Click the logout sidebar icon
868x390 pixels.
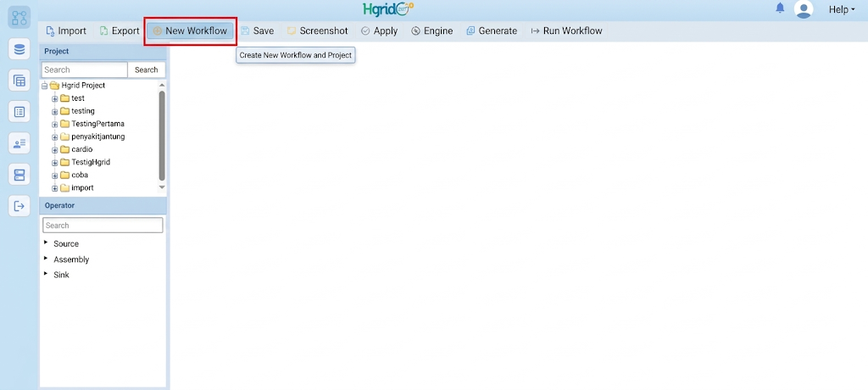coord(19,206)
